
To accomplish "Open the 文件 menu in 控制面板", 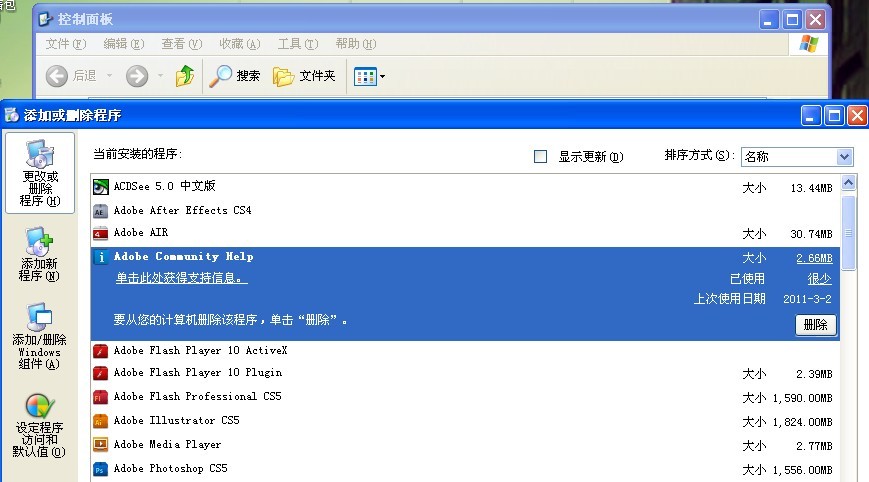I will click(x=66, y=44).
